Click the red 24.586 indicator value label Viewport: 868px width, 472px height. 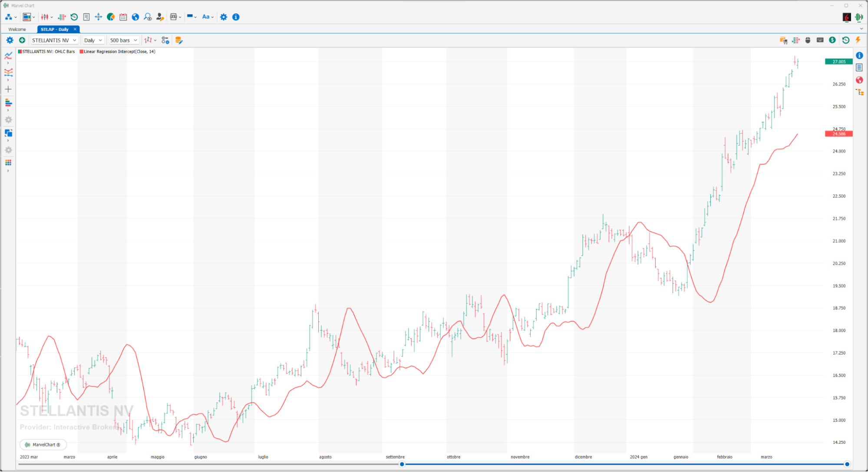838,134
